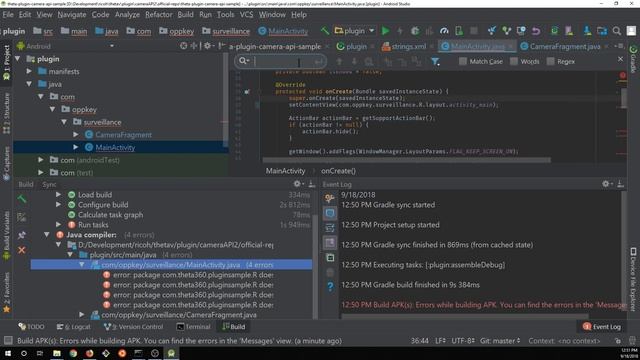Open the TODO tool window
The image size is (640, 360).
coord(31,327)
